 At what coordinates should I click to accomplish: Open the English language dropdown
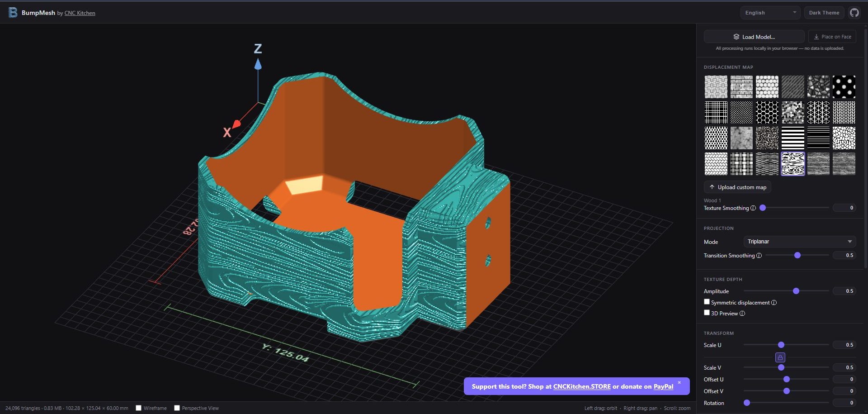770,13
